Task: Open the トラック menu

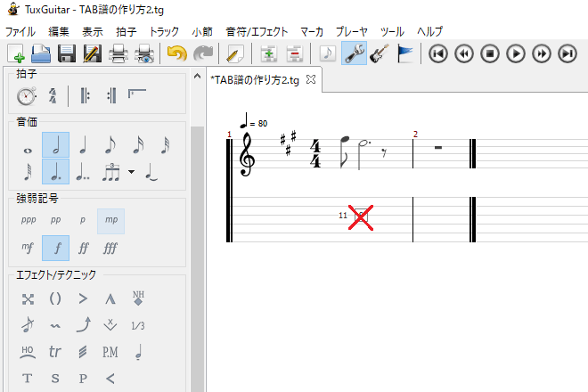Action: coord(164,31)
